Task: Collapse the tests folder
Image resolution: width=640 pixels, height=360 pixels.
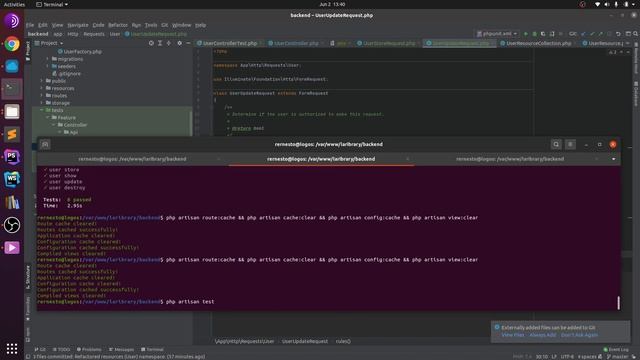Action: point(42,110)
